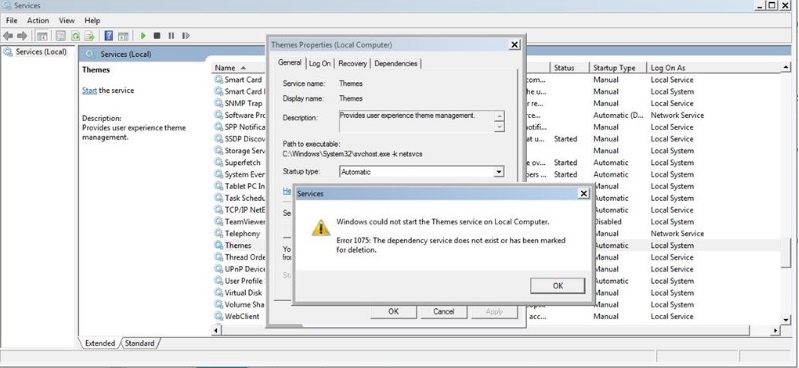799x368 pixels.
Task: Pause the service with the Pause icon
Action: coord(171,36)
